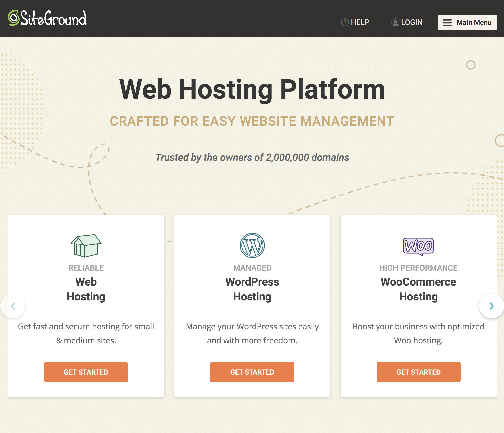Click Get Started for WordPress Hosting
The image size is (504, 433).
pos(252,371)
